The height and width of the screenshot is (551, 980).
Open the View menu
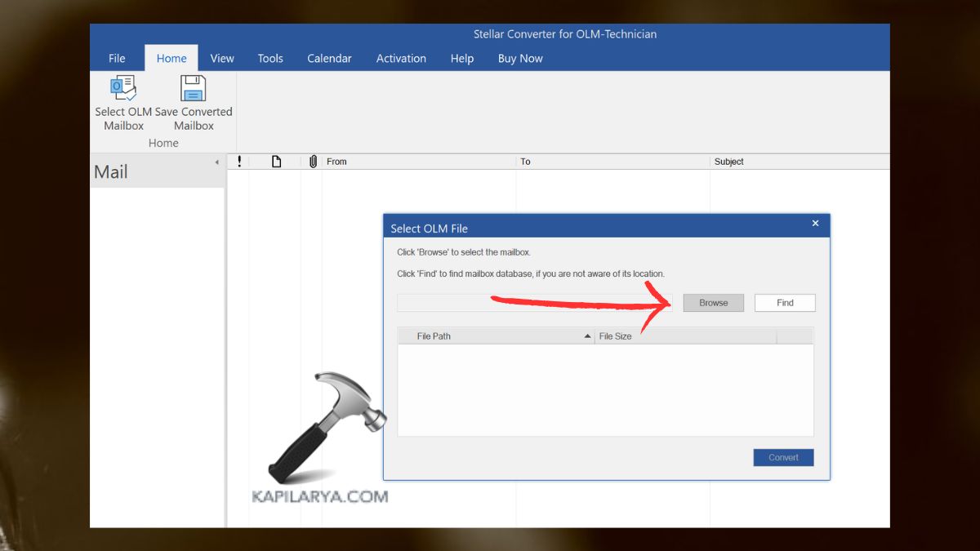click(x=221, y=58)
